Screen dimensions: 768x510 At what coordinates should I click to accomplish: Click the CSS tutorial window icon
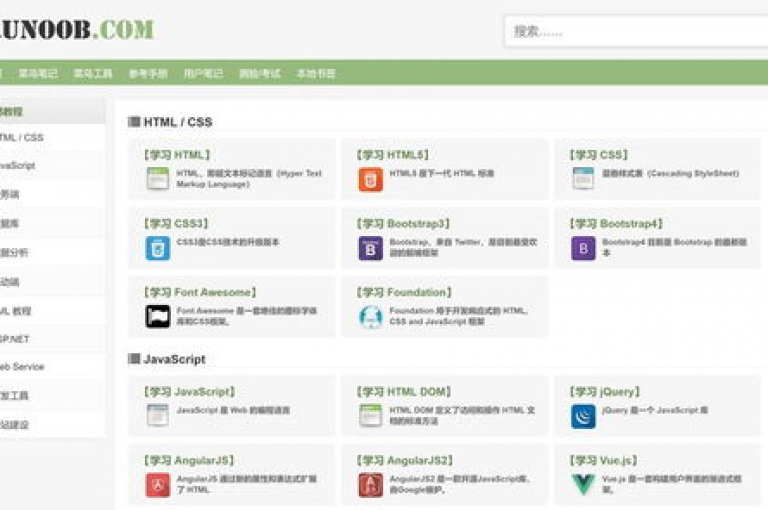(583, 179)
